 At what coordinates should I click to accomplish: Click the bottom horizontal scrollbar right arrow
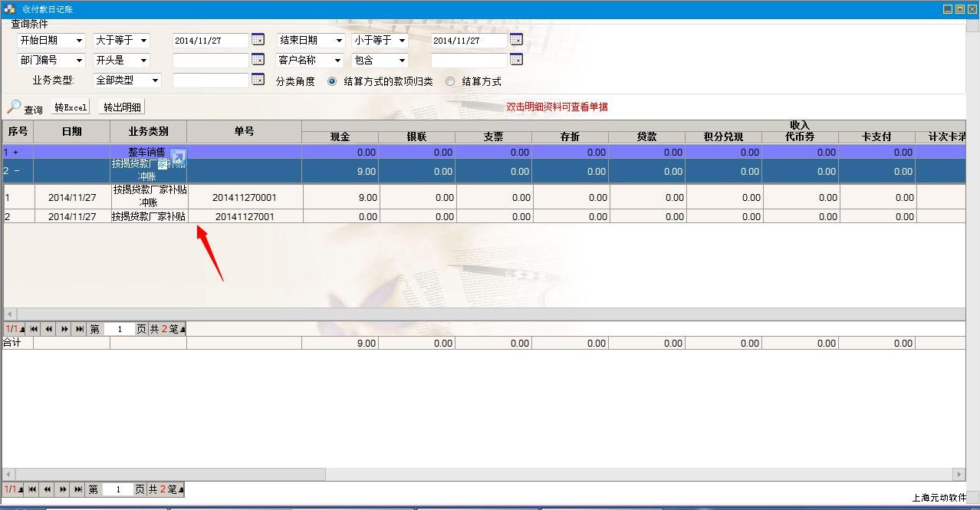pos(959,474)
